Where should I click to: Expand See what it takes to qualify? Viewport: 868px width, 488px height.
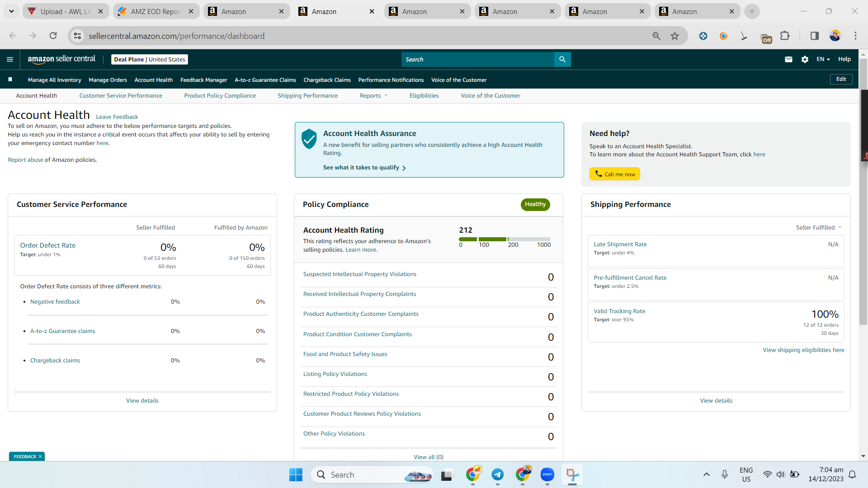pos(364,168)
